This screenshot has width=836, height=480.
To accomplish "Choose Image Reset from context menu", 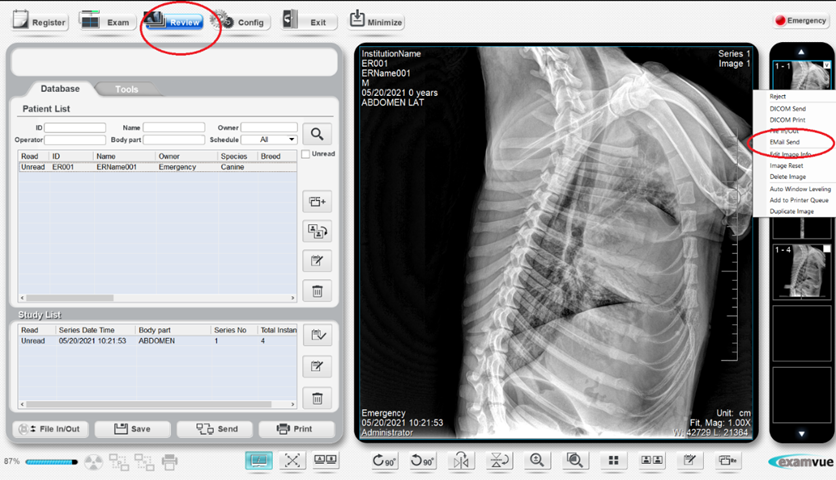I will point(786,166).
